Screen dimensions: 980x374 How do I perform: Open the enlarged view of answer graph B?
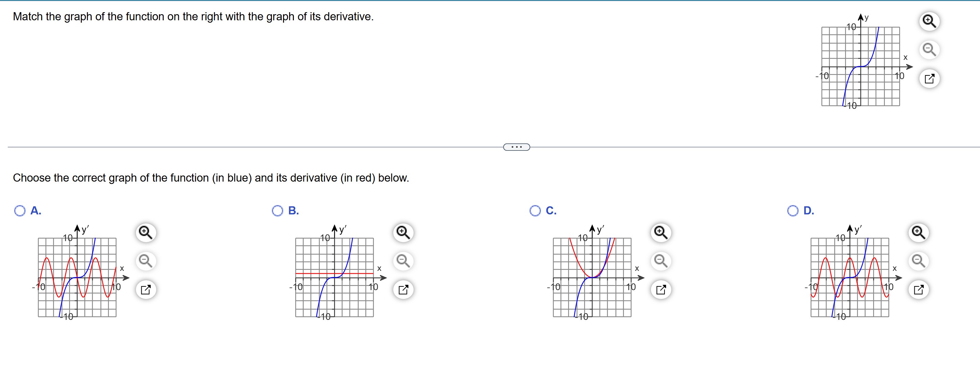[x=404, y=289]
